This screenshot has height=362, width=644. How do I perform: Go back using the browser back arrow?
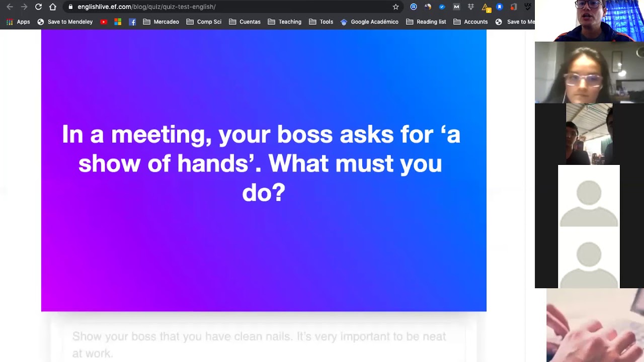pos(10,7)
